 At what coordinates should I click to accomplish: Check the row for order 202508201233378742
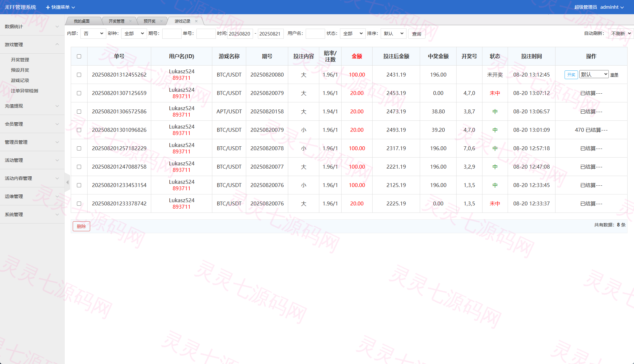tap(79, 204)
